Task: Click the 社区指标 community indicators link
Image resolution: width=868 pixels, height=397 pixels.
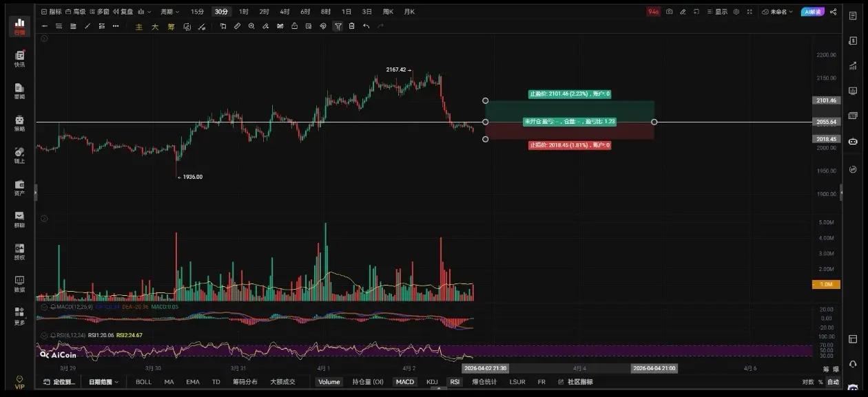Action: [x=575, y=381]
